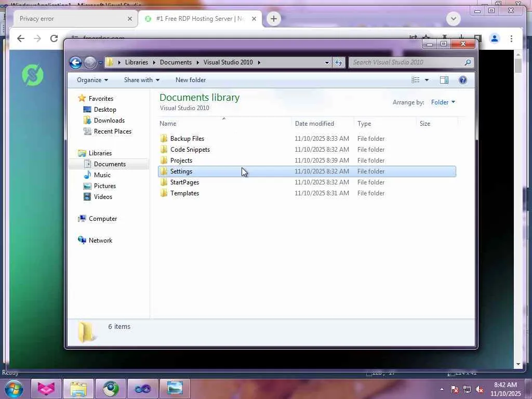Screen dimensions: 532x399
Task: Expand the arrow after Visual Studio 2010 breadcrumb
Action: 259,62
